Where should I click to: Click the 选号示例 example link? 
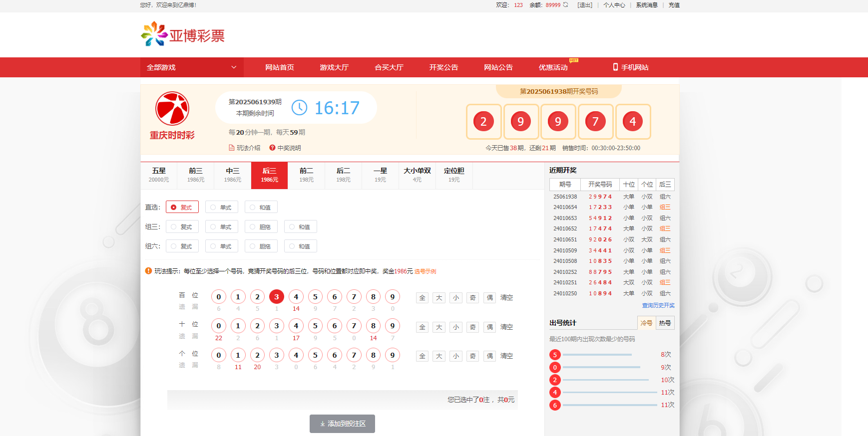point(425,271)
